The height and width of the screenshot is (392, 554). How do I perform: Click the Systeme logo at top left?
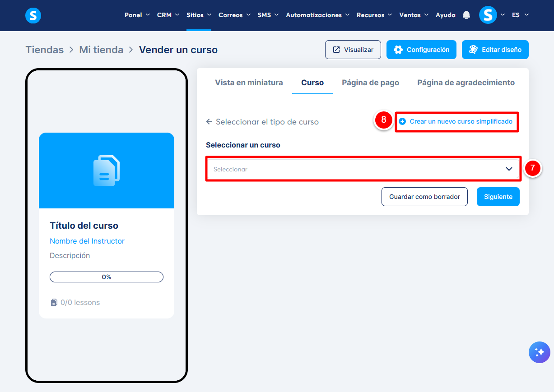tap(33, 16)
